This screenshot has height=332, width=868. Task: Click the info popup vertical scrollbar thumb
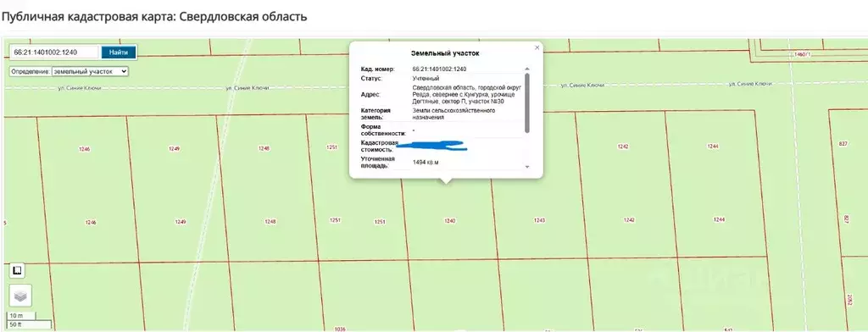[527, 103]
